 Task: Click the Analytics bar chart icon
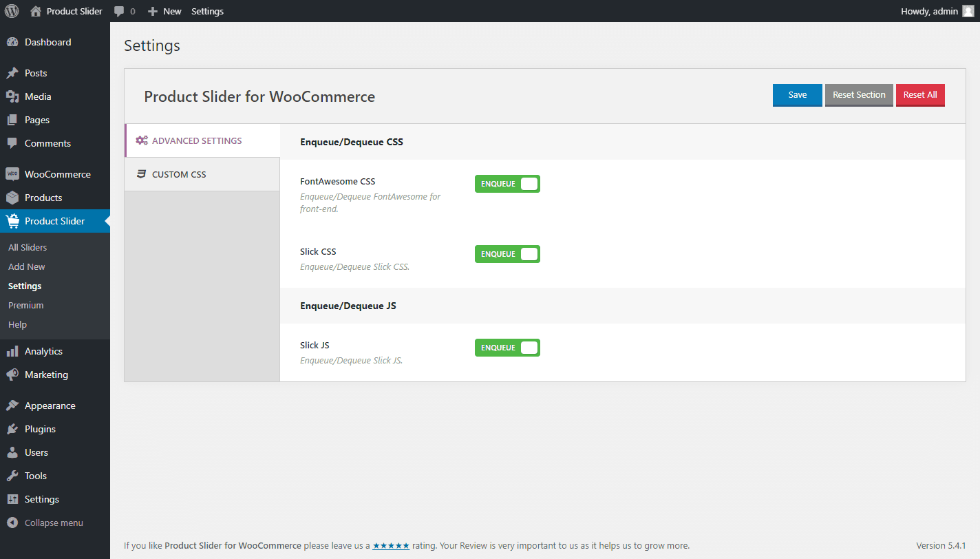tap(12, 351)
